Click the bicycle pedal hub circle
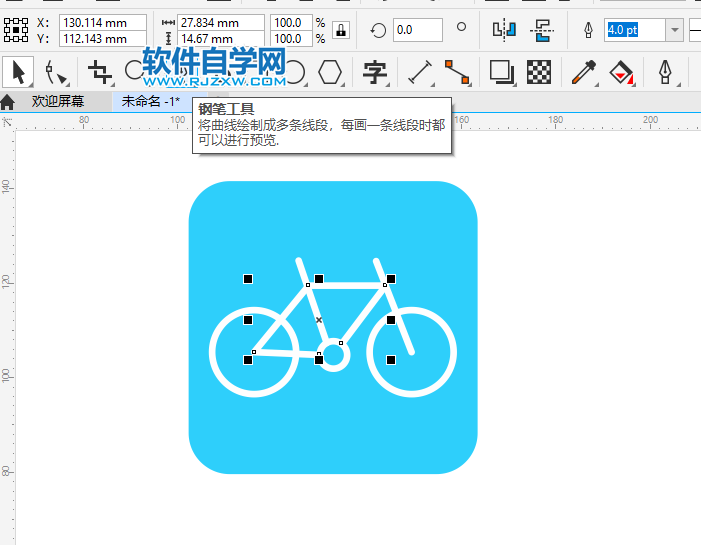Screen dimensions: 701x545 333,356
